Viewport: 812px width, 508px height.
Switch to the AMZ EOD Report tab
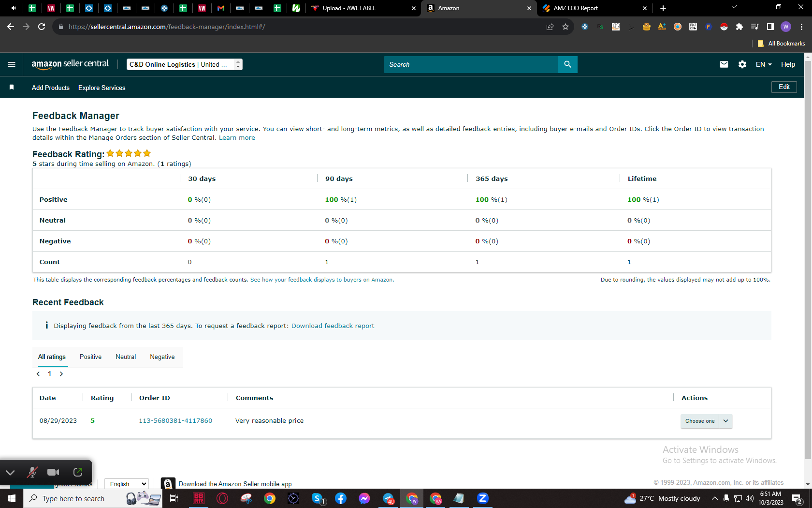[x=594, y=8]
